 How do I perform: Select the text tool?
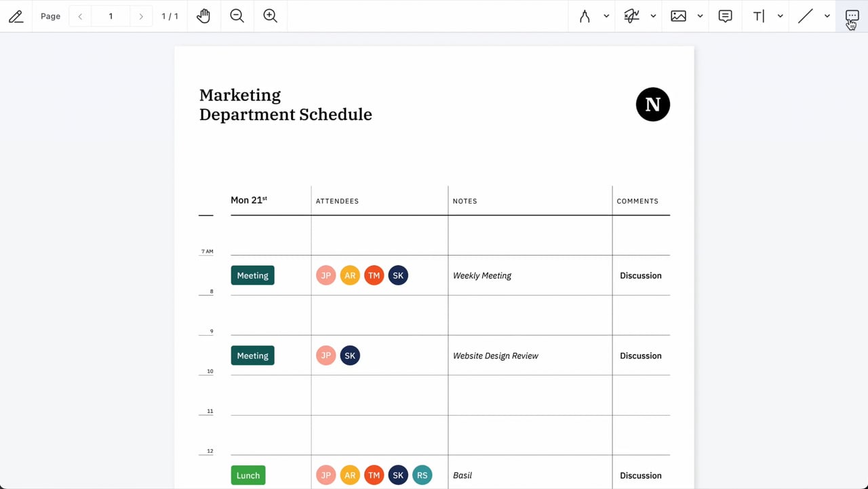[759, 16]
